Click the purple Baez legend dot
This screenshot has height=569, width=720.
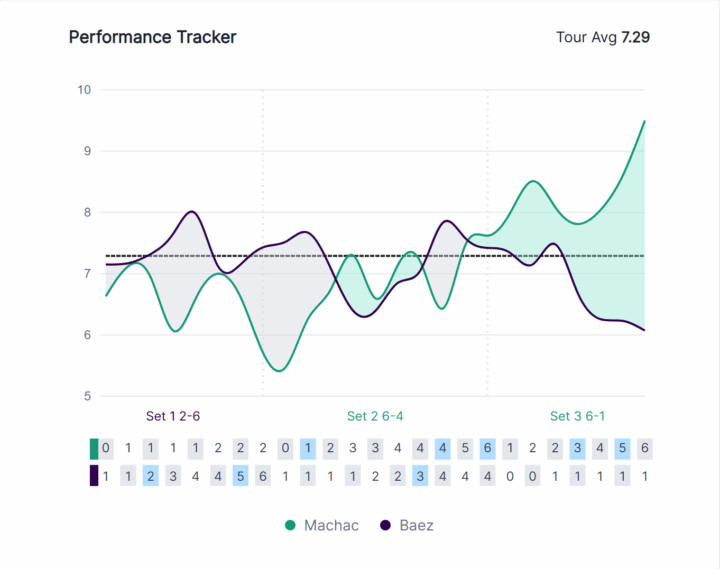385,525
